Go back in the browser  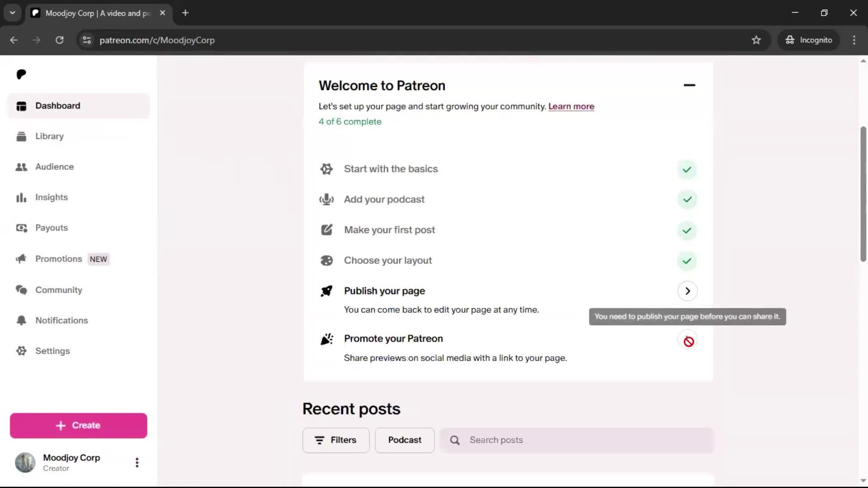coord(14,40)
